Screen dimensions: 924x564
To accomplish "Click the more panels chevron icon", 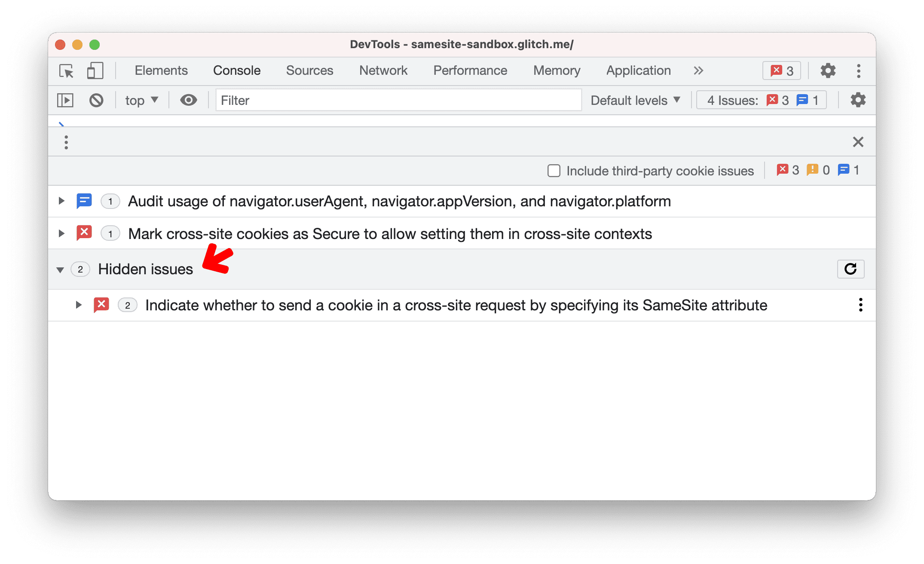I will tap(699, 70).
